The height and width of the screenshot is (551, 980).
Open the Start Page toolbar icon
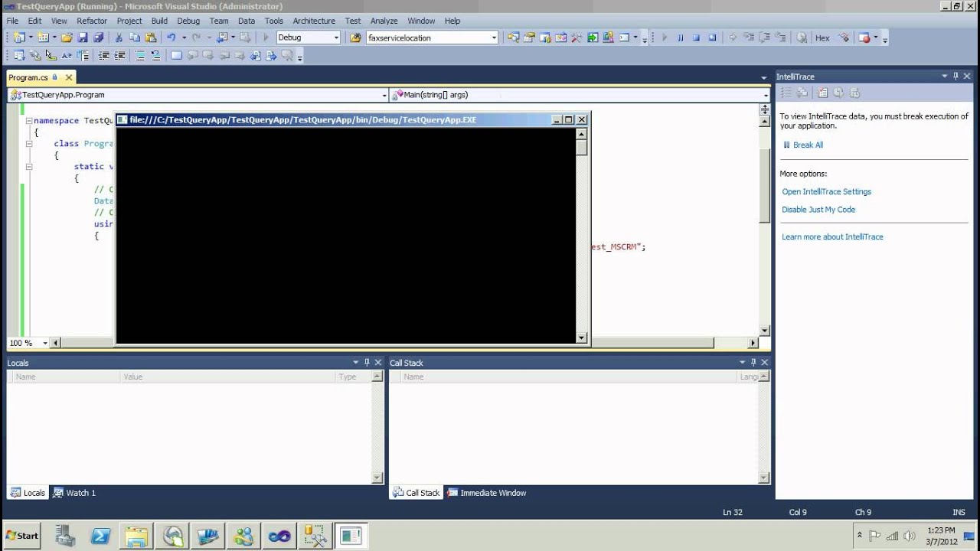[x=593, y=37]
